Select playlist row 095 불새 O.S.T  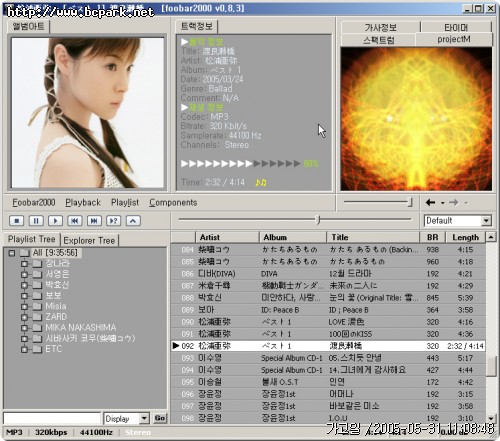tap(328, 382)
